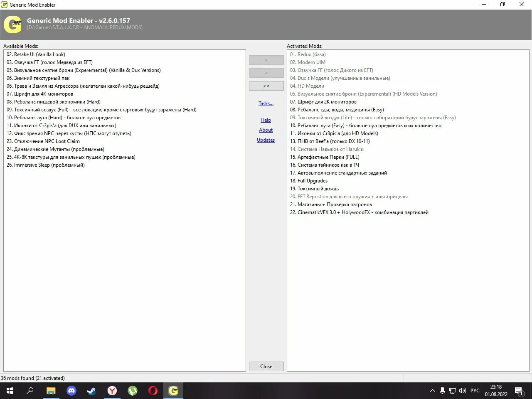
Task: Select '11. Иконки от Cr3pis'a (для DUX)'
Action: pos(62,126)
